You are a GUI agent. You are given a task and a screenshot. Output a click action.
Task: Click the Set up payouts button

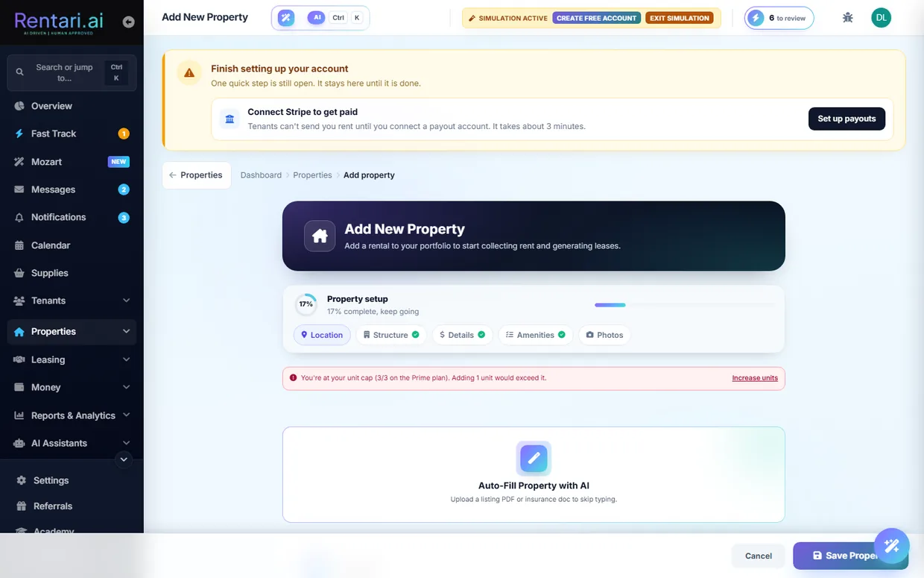pos(847,119)
